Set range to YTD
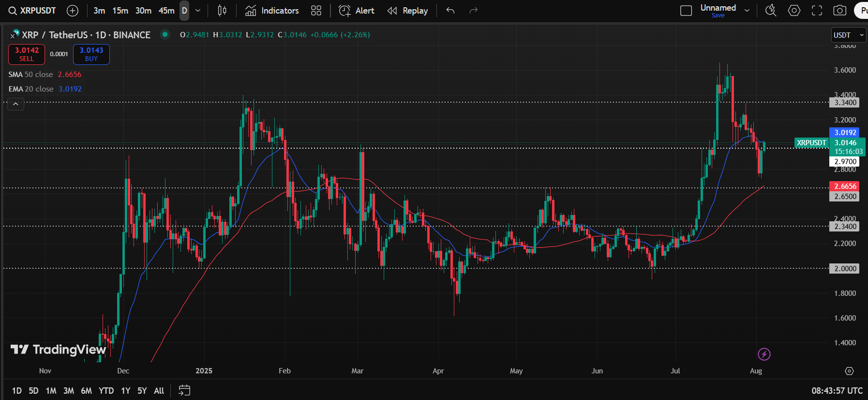Viewport: 868px width, 400px height. pos(106,391)
